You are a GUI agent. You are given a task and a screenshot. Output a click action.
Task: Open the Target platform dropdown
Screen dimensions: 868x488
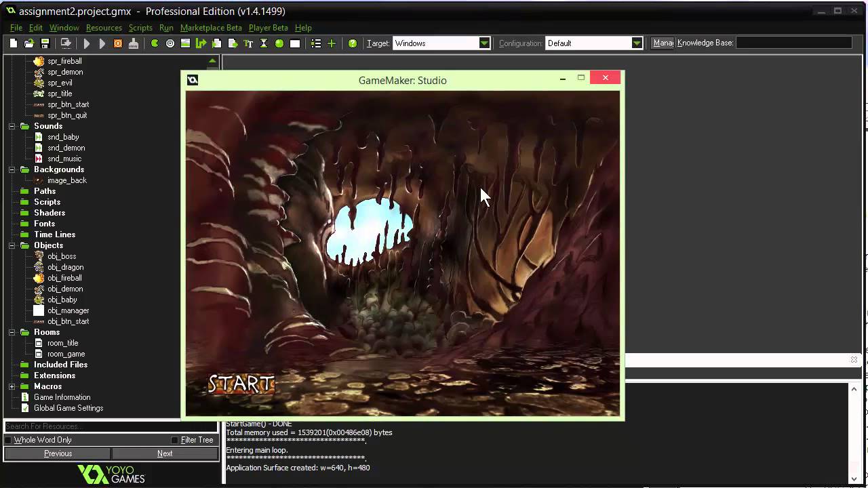click(x=484, y=43)
